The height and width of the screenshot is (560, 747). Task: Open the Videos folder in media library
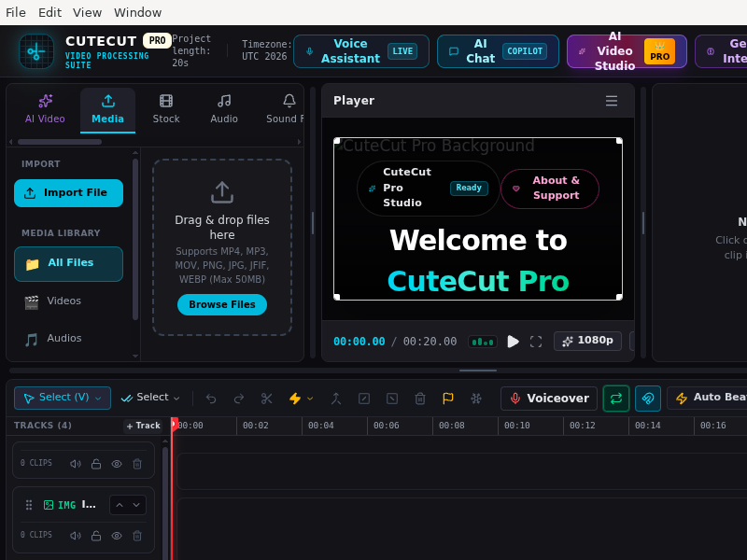(68, 301)
